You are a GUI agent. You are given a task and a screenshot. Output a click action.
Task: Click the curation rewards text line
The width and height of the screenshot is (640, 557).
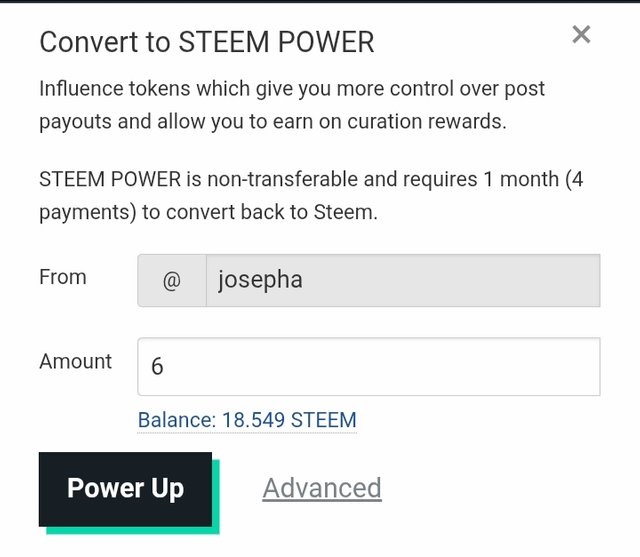[x=273, y=122]
